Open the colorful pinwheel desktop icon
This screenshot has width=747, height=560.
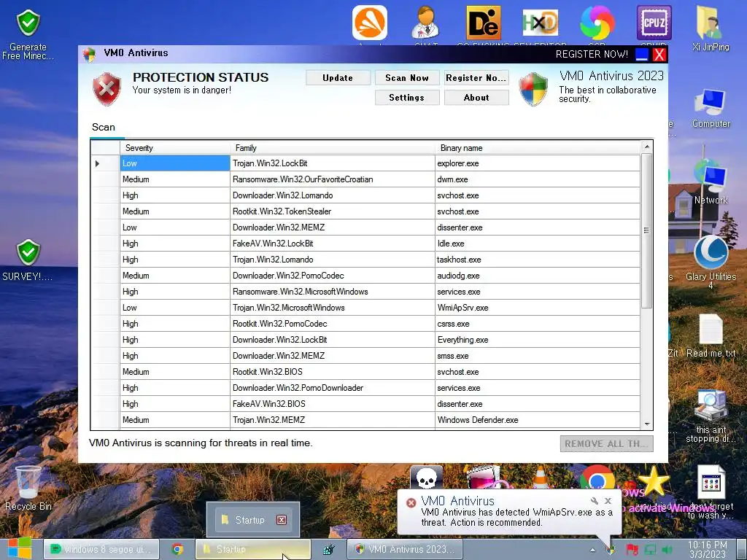coord(597,23)
